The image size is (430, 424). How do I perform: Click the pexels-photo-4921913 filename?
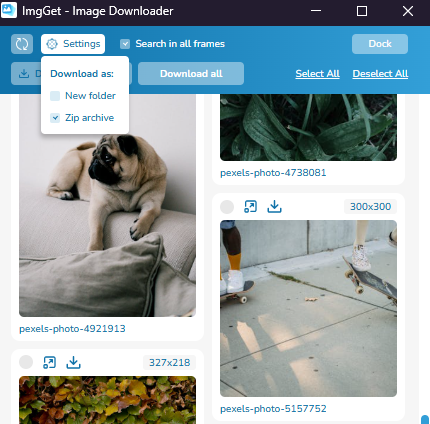click(x=72, y=329)
